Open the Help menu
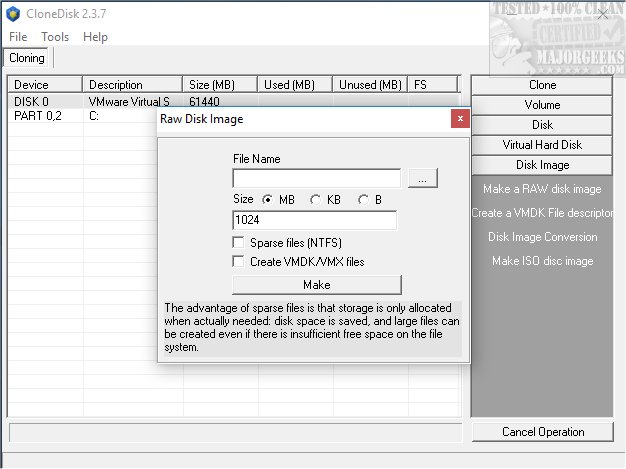Viewport: 626px width, 469px height. [x=95, y=37]
